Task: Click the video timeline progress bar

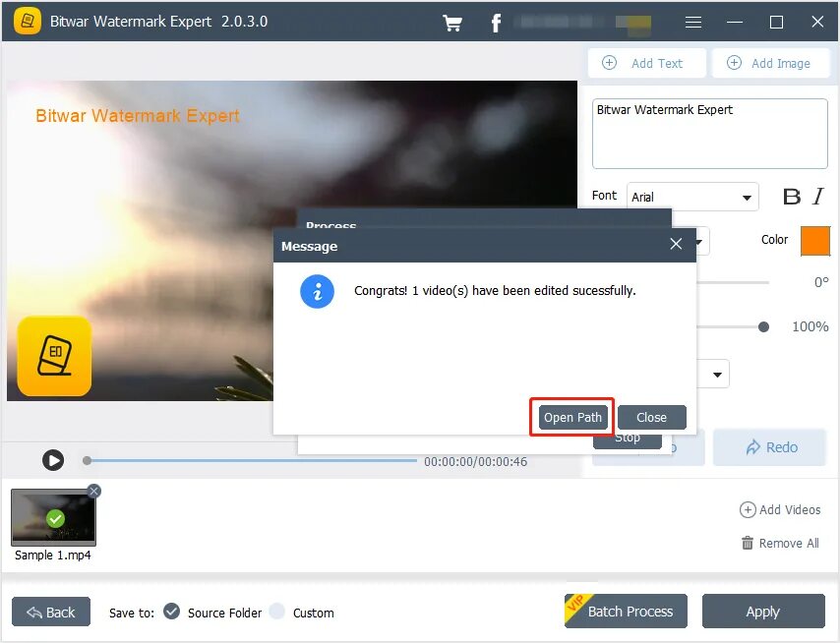Action: click(252, 460)
